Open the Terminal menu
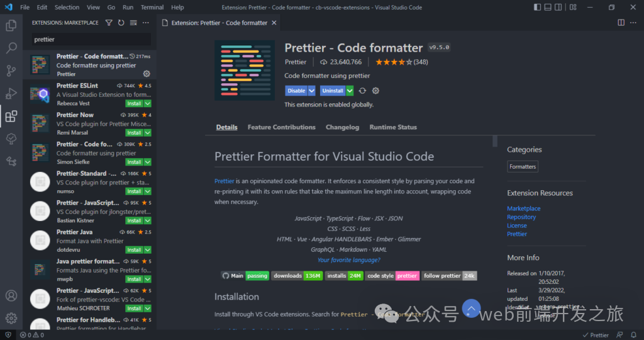644x340 pixels. (x=152, y=8)
